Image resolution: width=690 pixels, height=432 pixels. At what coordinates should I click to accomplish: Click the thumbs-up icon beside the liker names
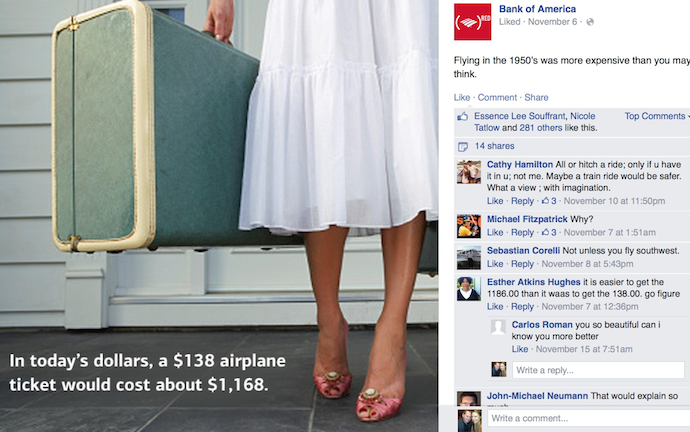tap(462, 117)
